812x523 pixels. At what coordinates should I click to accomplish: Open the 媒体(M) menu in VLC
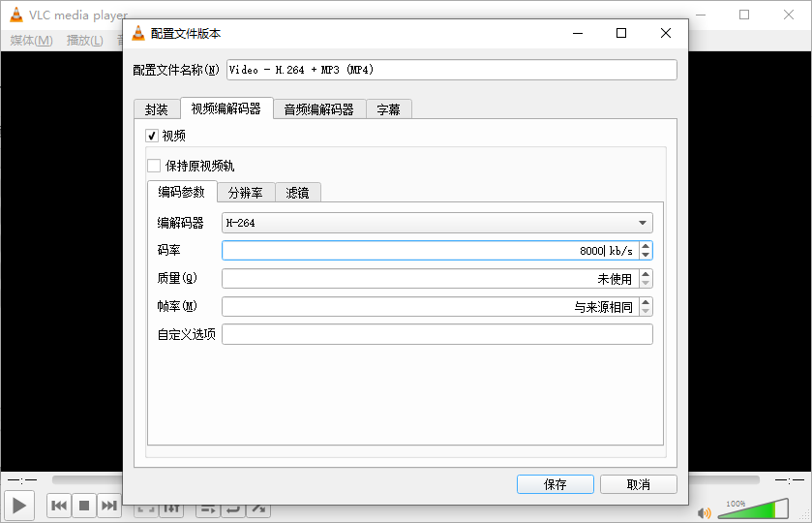[32, 40]
